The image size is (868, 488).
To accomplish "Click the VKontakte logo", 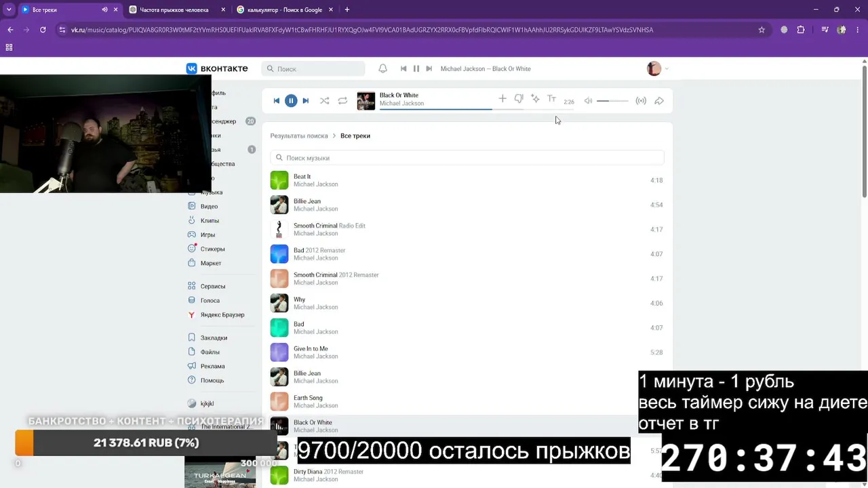I will [217, 68].
